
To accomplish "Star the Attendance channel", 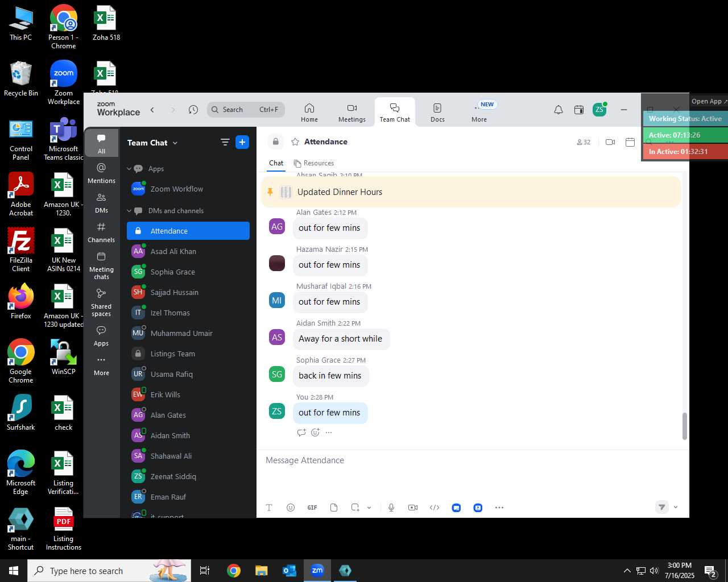I will [x=295, y=142].
